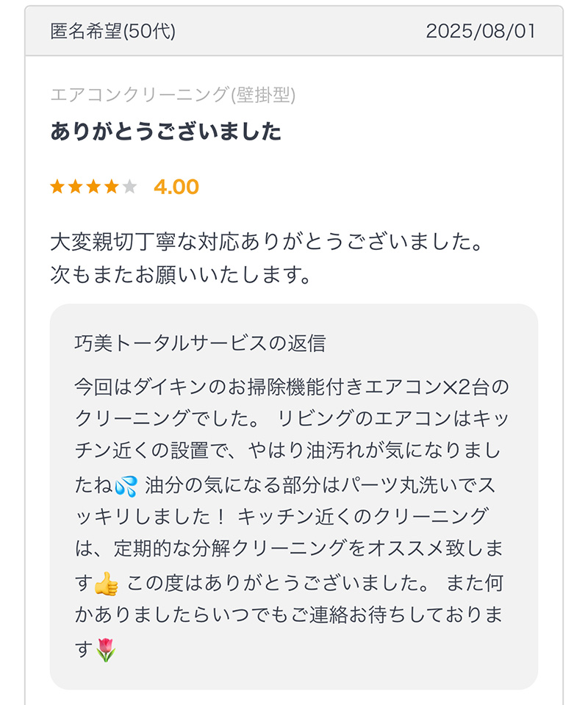
Task: Click the first orange rating star
Action: point(57,186)
